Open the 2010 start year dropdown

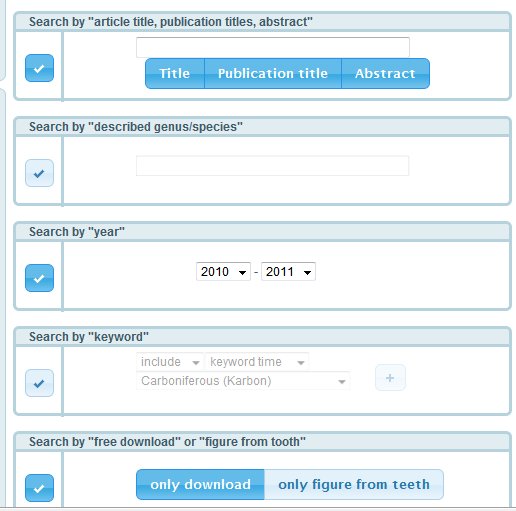click(223, 272)
